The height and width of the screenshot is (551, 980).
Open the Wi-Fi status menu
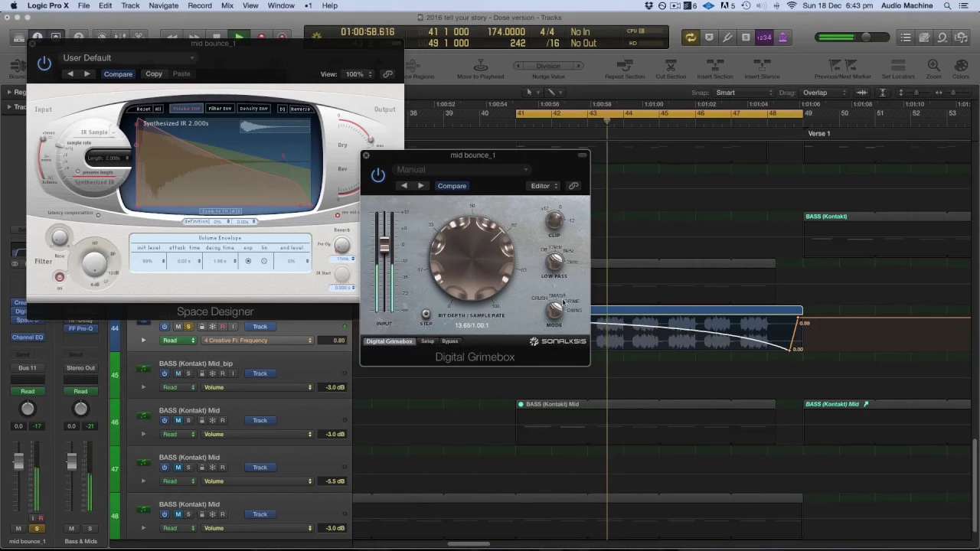[792, 6]
